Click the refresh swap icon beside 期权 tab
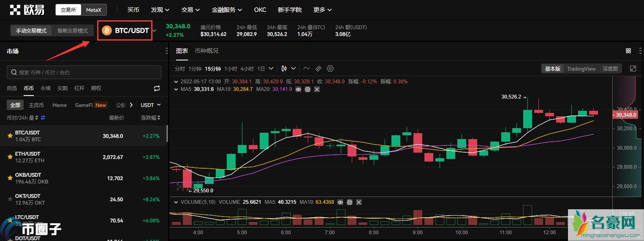 pos(157,88)
